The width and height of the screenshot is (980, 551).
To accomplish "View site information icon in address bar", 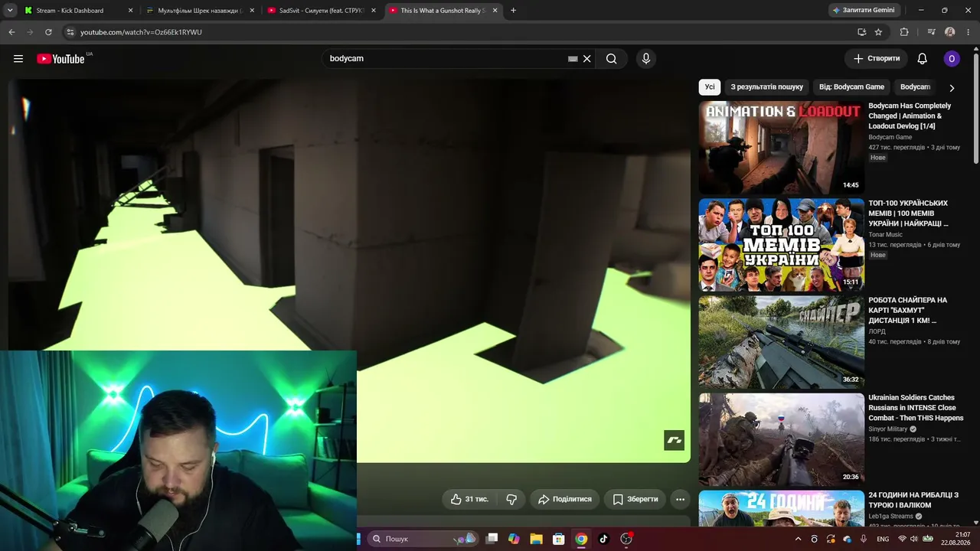I will click(70, 32).
